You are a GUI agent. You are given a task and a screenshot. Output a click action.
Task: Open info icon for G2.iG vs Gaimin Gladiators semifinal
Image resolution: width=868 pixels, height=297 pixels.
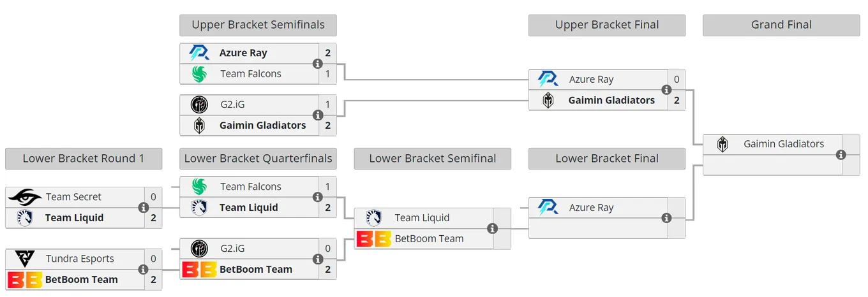click(x=317, y=115)
